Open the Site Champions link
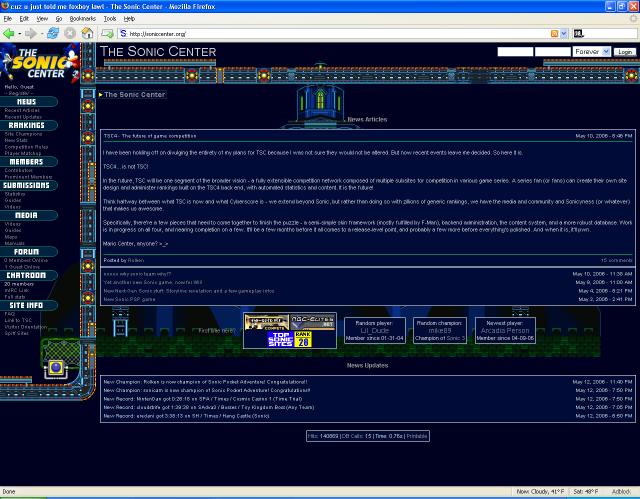This screenshot has width=640, height=499. (x=23, y=134)
